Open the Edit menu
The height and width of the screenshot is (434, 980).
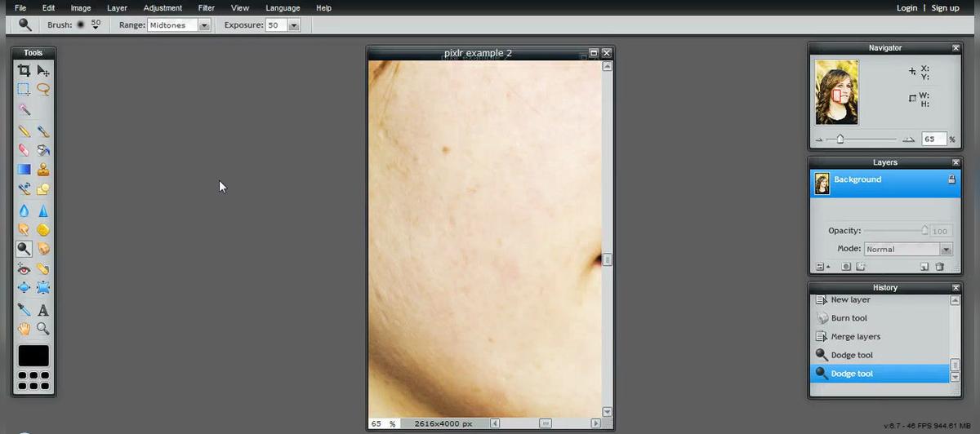49,7
